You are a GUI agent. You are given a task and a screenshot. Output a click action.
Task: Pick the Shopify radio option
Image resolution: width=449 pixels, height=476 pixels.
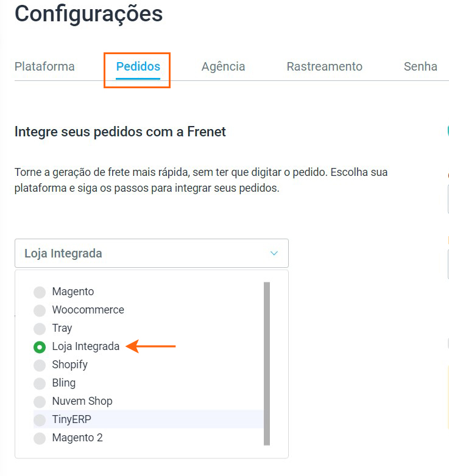[x=40, y=365]
